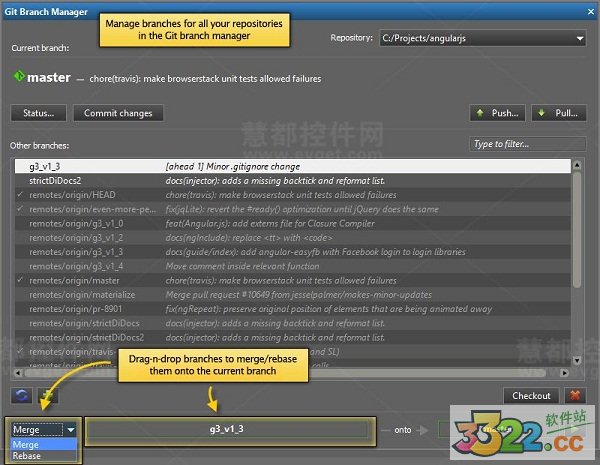Image resolution: width=600 pixels, height=465 pixels.
Task: Click the 'Merge pull request #10649' message
Action: coord(298,295)
